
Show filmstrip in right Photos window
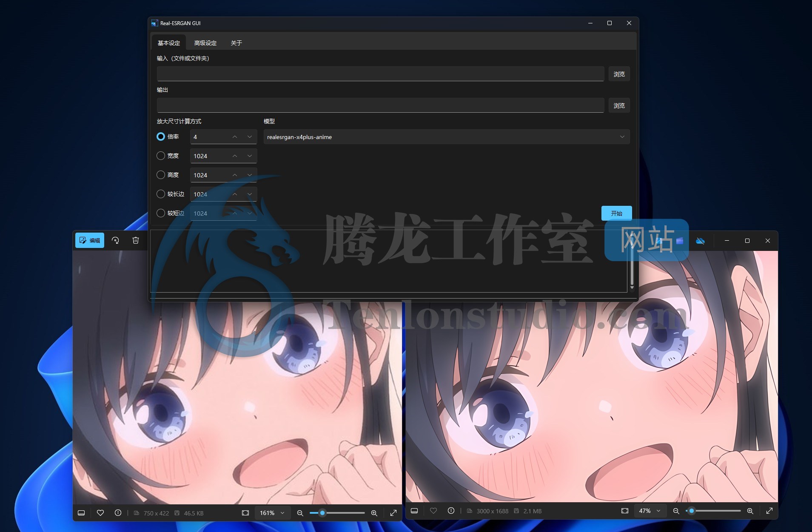click(x=414, y=511)
